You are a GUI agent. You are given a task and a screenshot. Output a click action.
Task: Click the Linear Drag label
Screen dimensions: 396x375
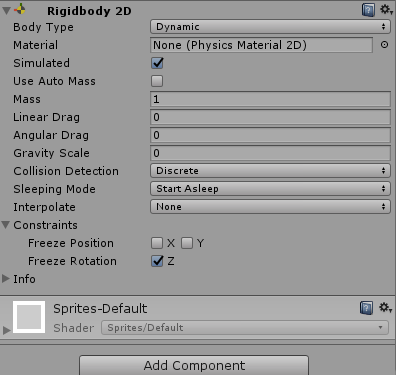(x=47, y=117)
